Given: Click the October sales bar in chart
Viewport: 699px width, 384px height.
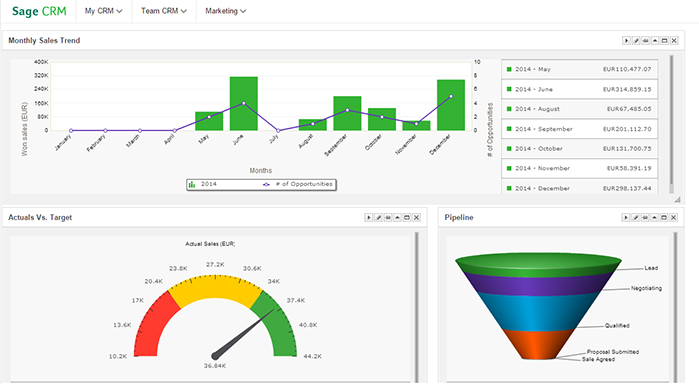Looking at the screenshot, I should click(382, 119).
